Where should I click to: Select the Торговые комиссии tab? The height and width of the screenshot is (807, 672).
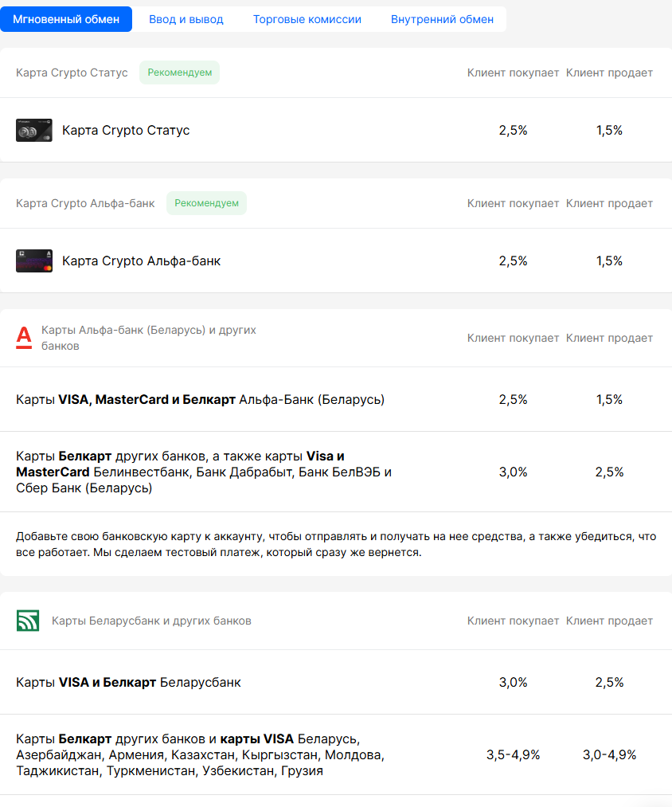click(307, 19)
